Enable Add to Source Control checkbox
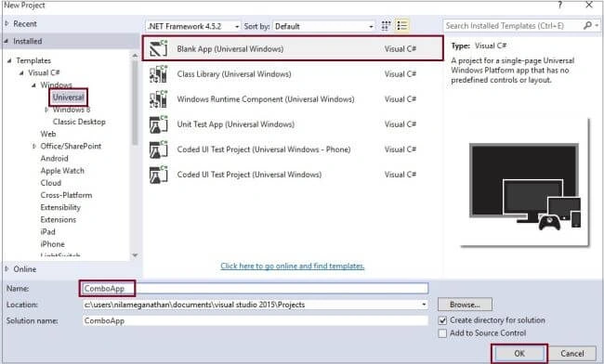The image size is (604, 364). pos(442,332)
